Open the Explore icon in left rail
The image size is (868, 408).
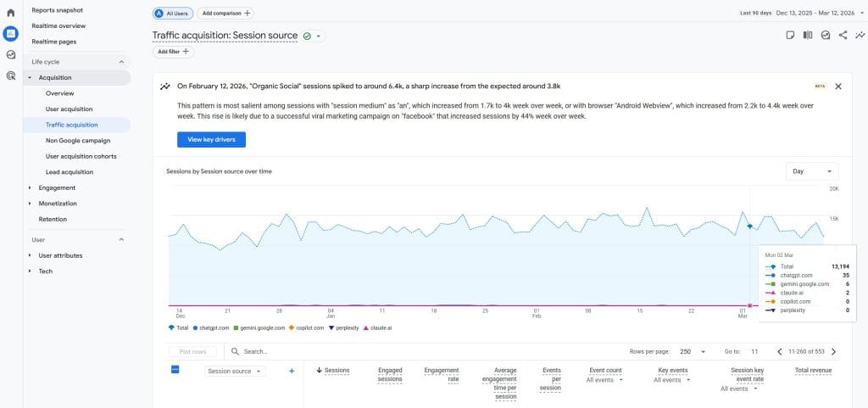(10, 55)
